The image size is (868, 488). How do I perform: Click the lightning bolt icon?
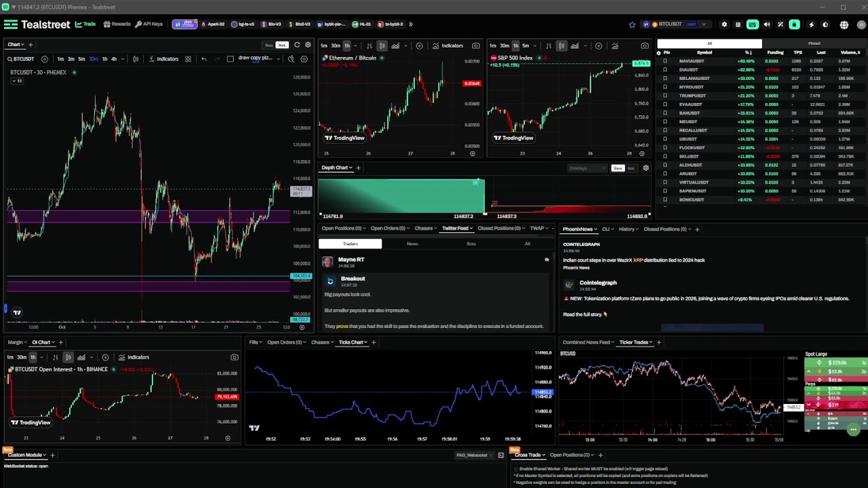pyautogui.click(x=811, y=24)
